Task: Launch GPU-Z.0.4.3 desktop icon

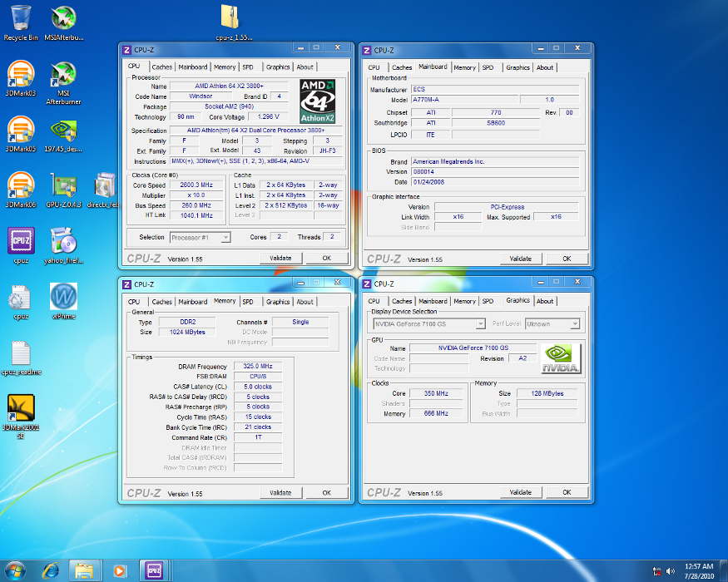Action: tap(63, 190)
